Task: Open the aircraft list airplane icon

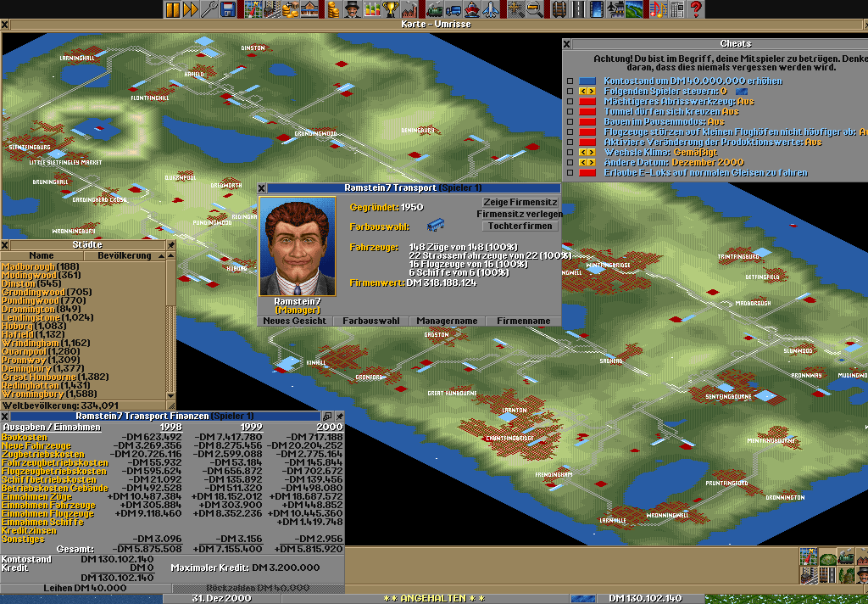Action: 492,9
